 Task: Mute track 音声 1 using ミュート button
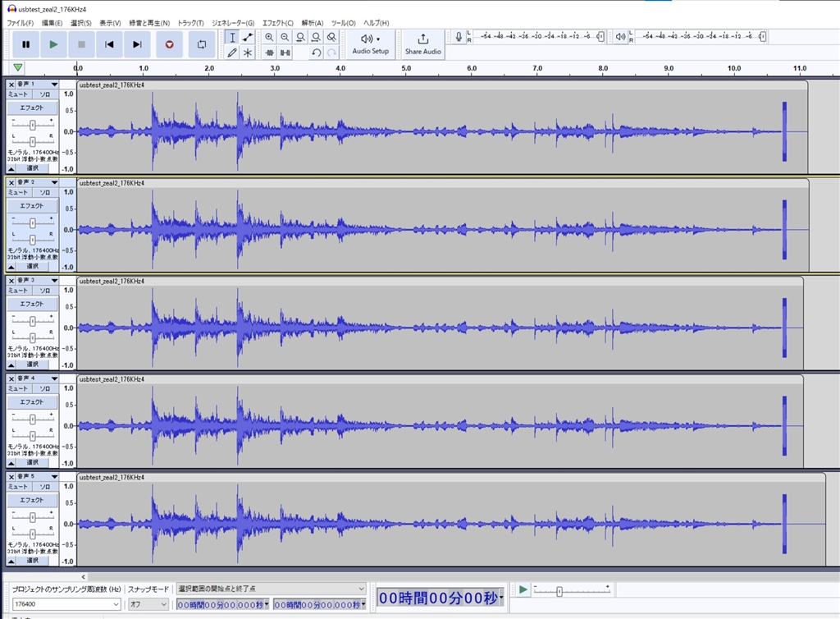pyautogui.click(x=18, y=94)
